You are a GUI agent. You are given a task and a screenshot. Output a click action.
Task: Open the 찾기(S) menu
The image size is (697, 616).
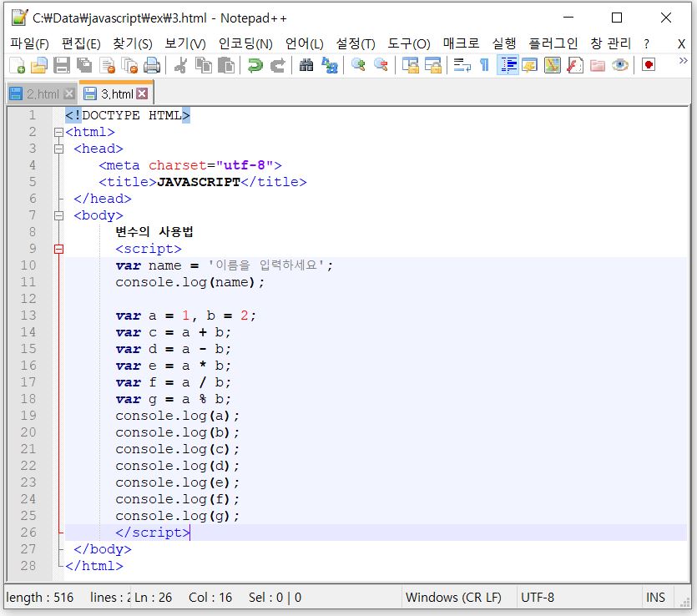pos(133,43)
